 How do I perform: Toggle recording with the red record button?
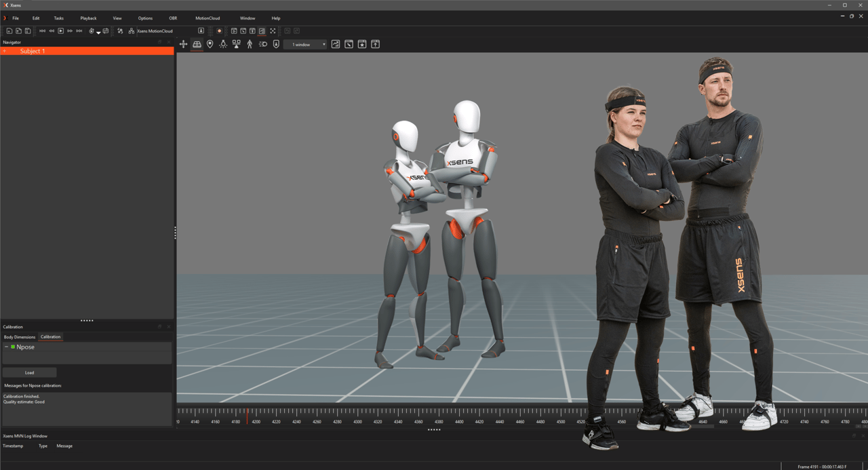tap(219, 31)
